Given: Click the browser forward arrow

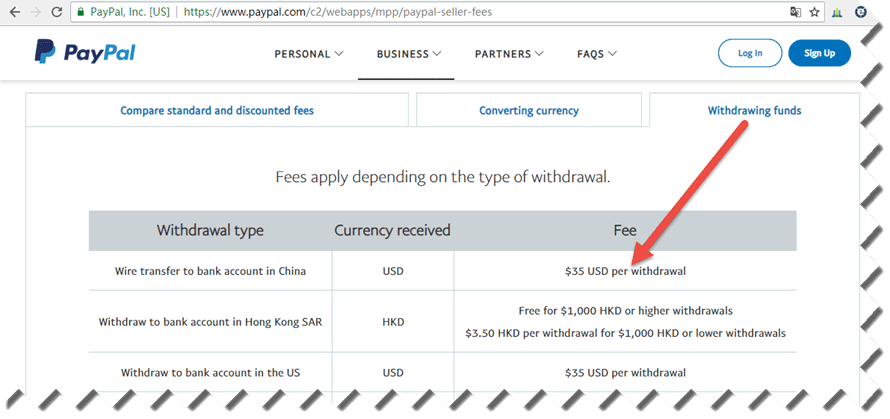Looking at the screenshot, I should click(x=36, y=12).
